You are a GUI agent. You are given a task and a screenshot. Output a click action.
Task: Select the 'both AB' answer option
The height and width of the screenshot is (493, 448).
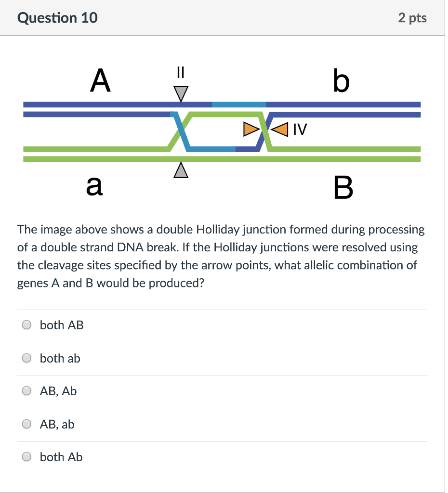pos(26,324)
